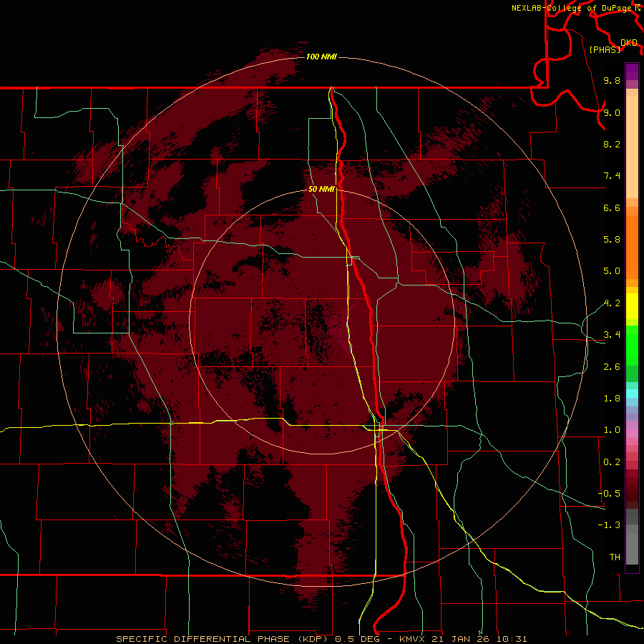The height and width of the screenshot is (644, 644).
Task: Click the 1.8 scale value
Action: (x=612, y=399)
